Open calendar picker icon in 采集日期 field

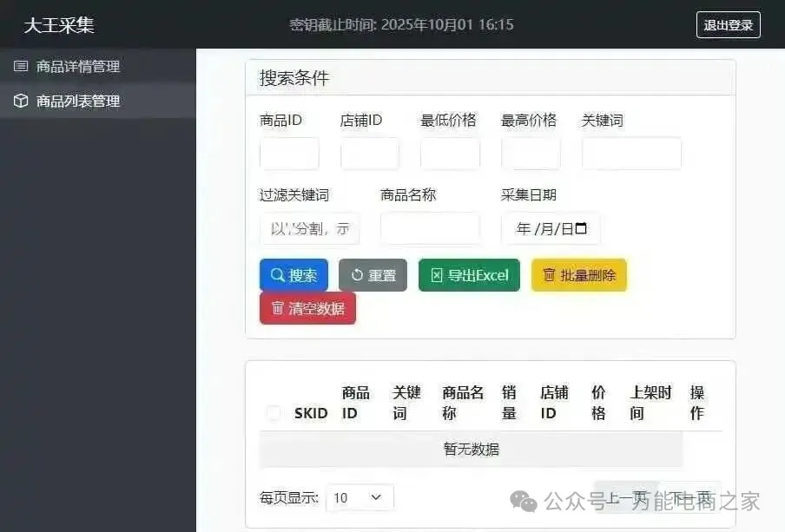tap(581, 228)
